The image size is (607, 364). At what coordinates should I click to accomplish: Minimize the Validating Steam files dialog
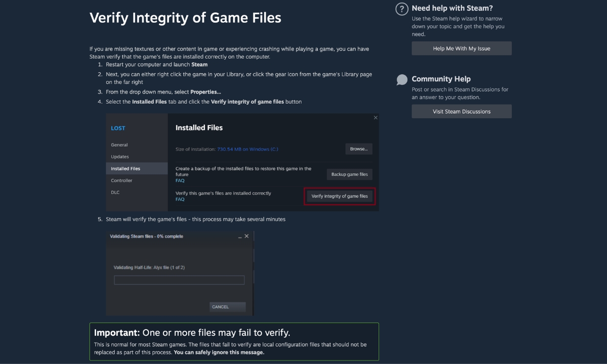coord(240,236)
